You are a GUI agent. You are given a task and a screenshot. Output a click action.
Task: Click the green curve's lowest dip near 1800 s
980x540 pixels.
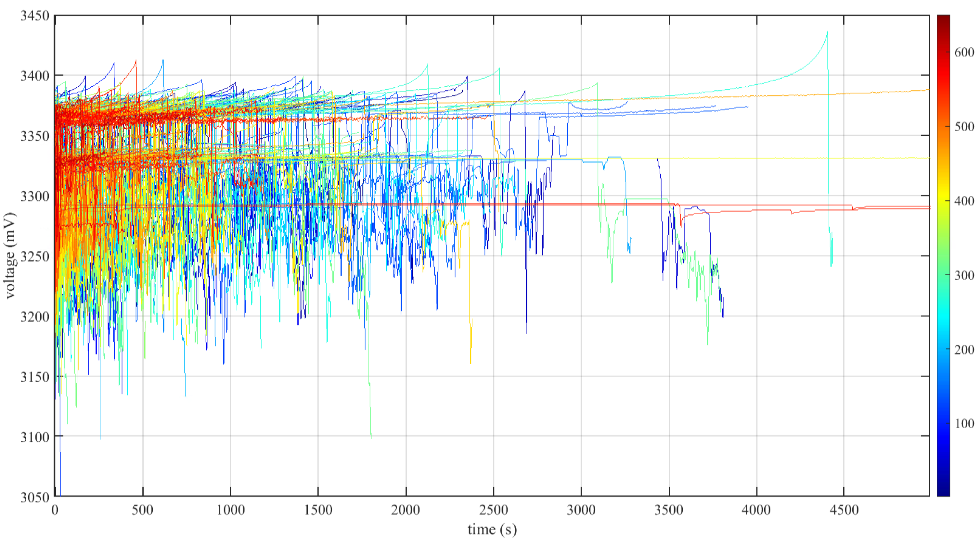(x=371, y=437)
